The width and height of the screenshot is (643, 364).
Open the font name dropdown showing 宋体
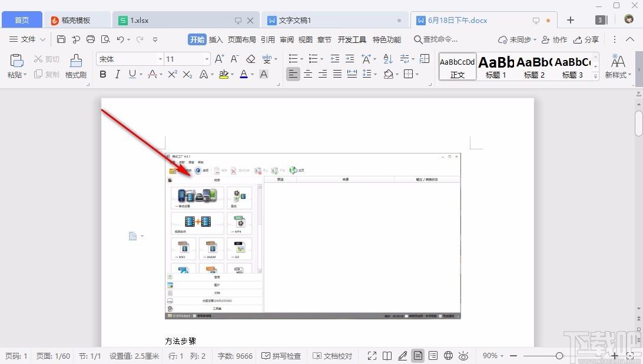[x=130, y=59]
